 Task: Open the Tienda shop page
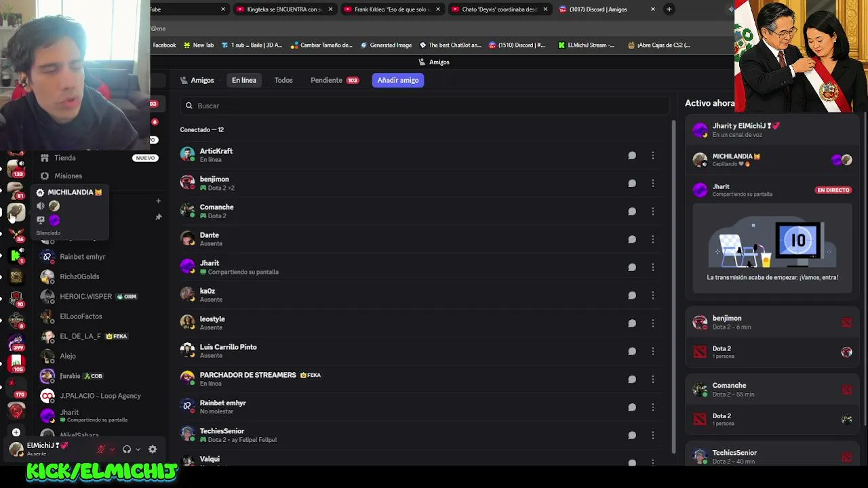98,158
